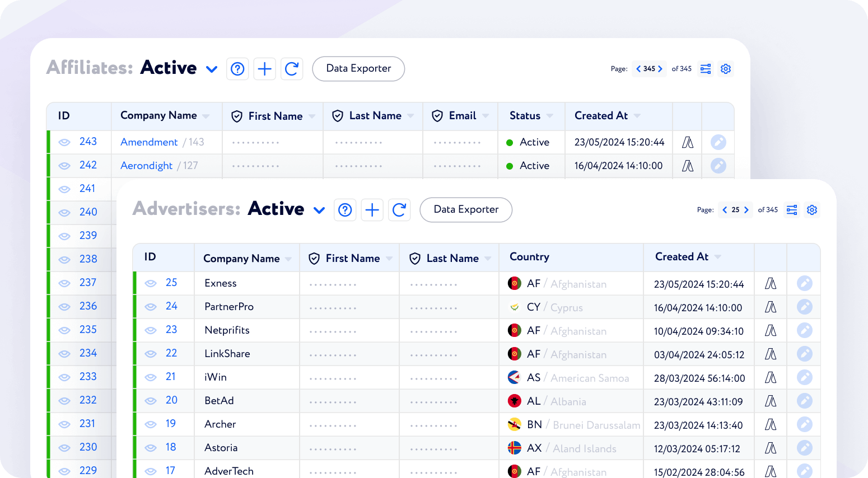Open Affiliates gear settings icon
The width and height of the screenshot is (868, 478).
click(x=726, y=69)
